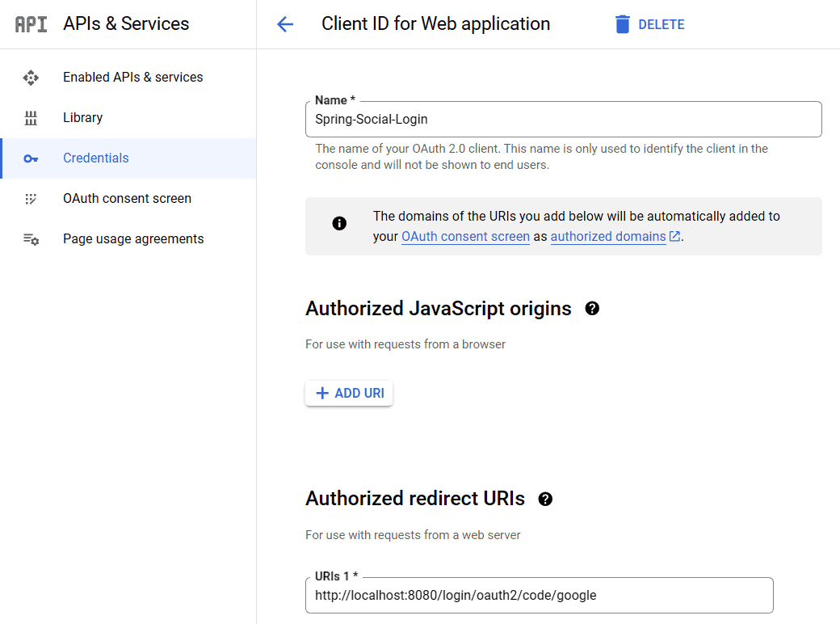The height and width of the screenshot is (624, 840).
Task: Follow the OAuth consent screen hyperlink
Action: coord(465,237)
